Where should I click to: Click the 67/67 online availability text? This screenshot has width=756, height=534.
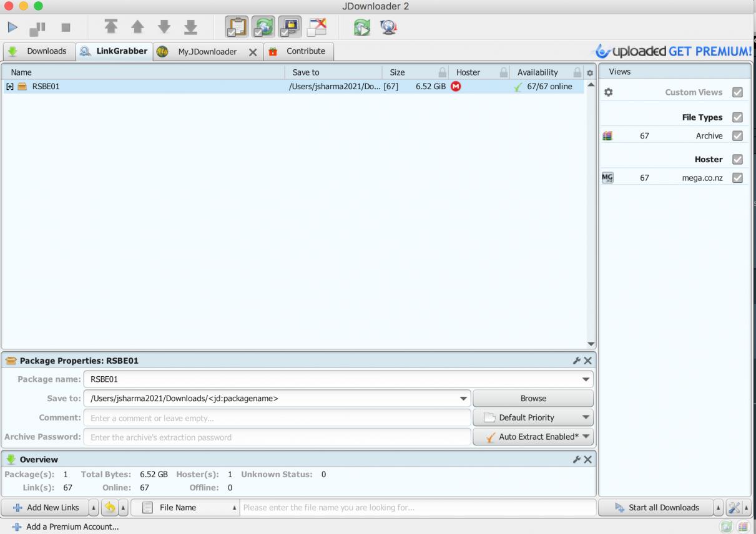pyautogui.click(x=549, y=87)
